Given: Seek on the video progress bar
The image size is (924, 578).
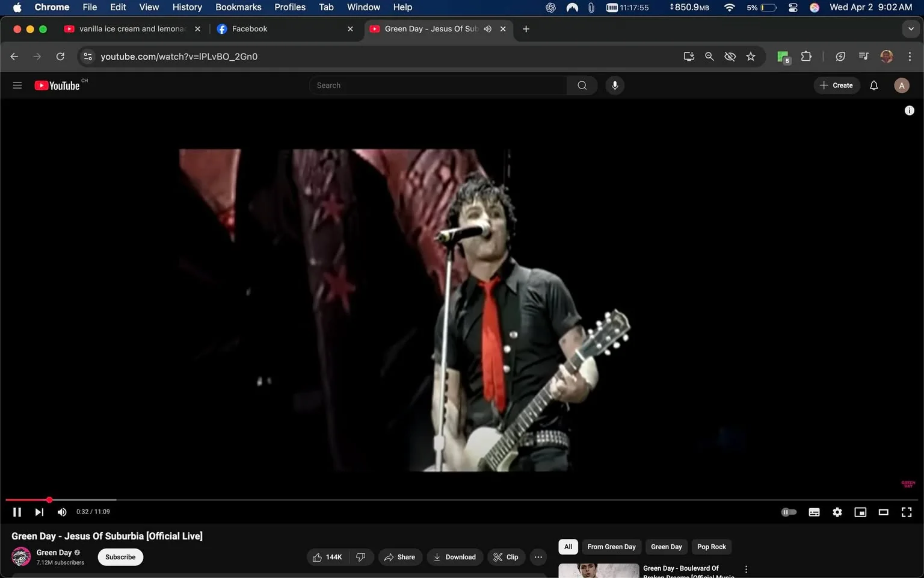Looking at the screenshot, I should 462,500.
